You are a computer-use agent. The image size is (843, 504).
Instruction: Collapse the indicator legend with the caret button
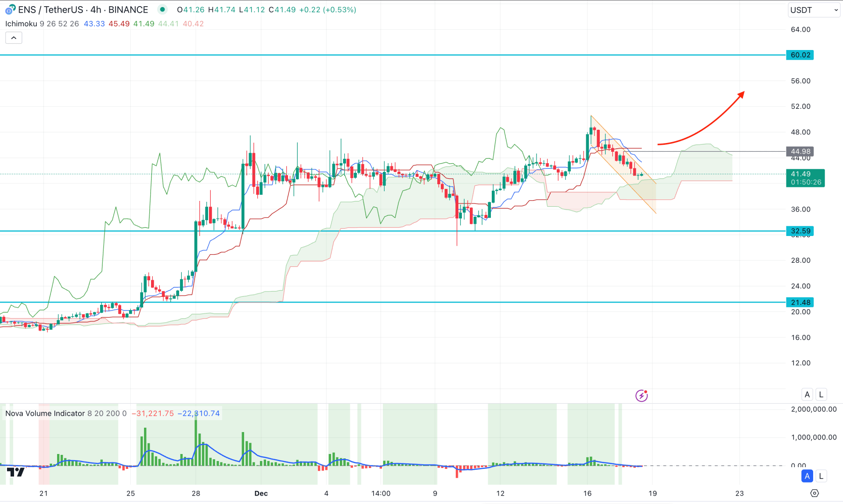pos(14,38)
